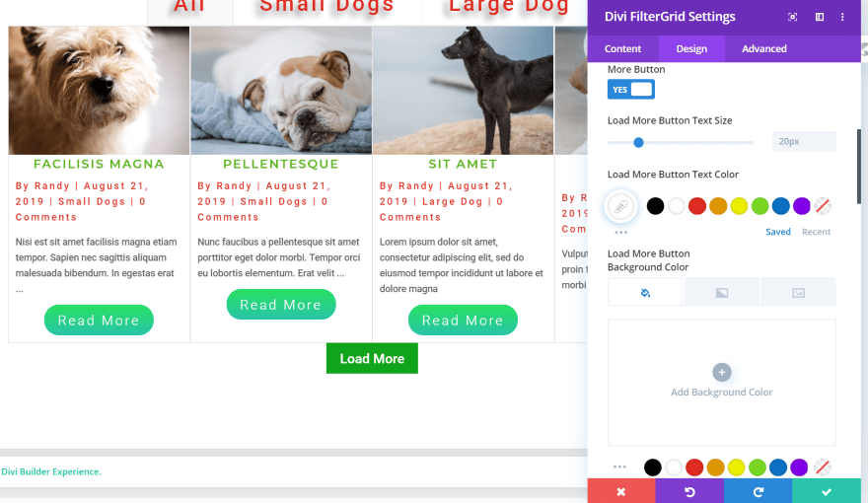Click the blue redo arrow button
868x503 pixels.
coord(758,491)
